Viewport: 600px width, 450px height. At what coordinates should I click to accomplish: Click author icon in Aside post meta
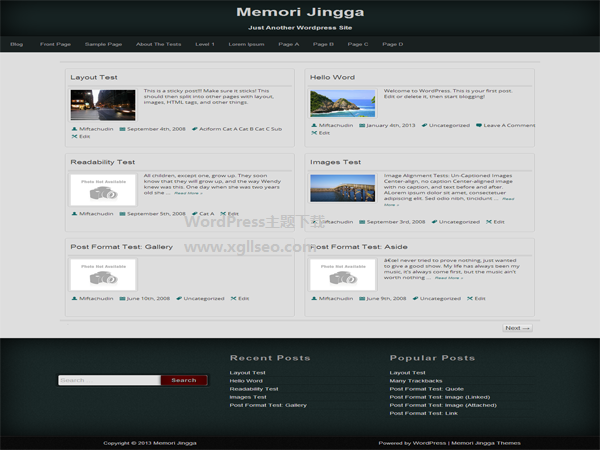click(314, 298)
